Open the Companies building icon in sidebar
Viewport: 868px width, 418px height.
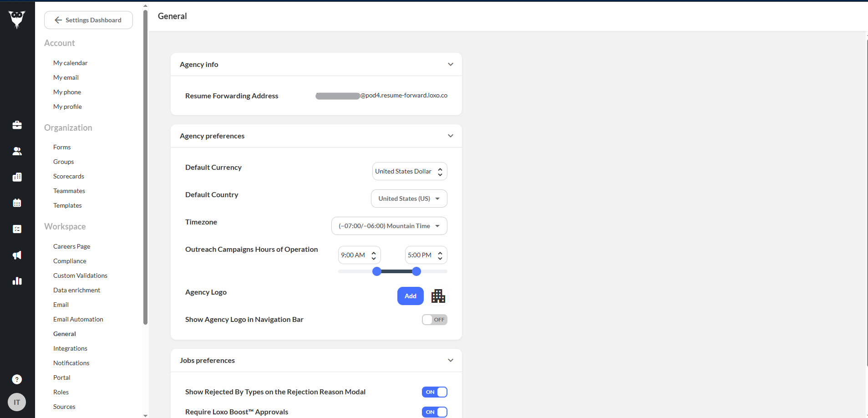pyautogui.click(x=17, y=177)
